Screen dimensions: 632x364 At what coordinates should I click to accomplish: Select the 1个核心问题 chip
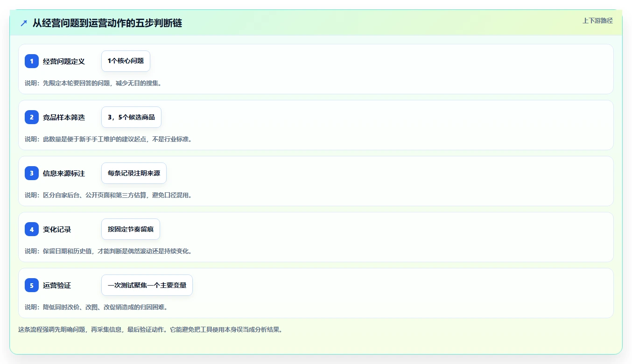(126, 61)
